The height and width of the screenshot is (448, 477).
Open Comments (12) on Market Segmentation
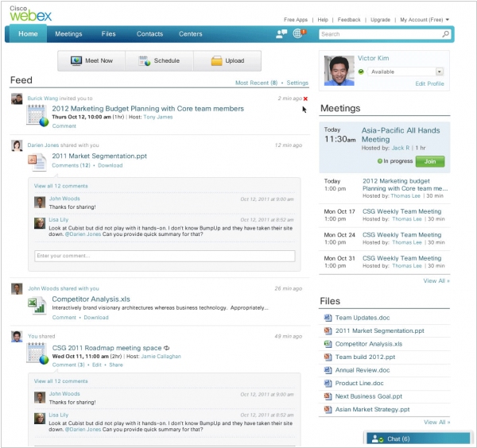click(x=72, y=165)
